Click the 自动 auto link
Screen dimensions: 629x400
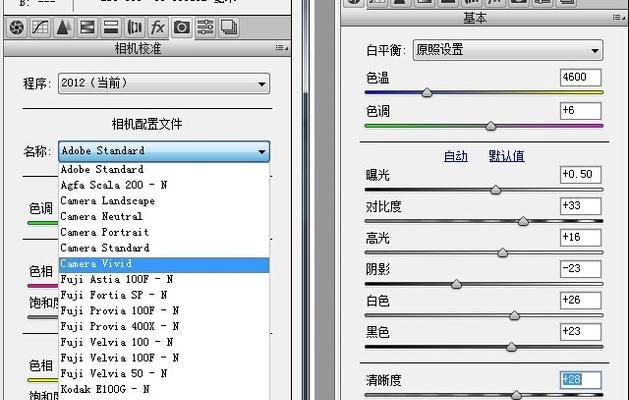(x=456, y=156)
